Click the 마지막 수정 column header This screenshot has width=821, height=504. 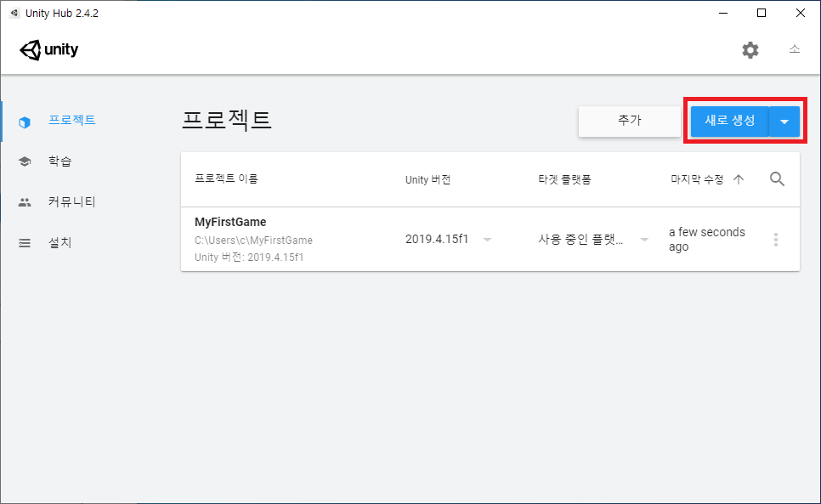(697, 179)
